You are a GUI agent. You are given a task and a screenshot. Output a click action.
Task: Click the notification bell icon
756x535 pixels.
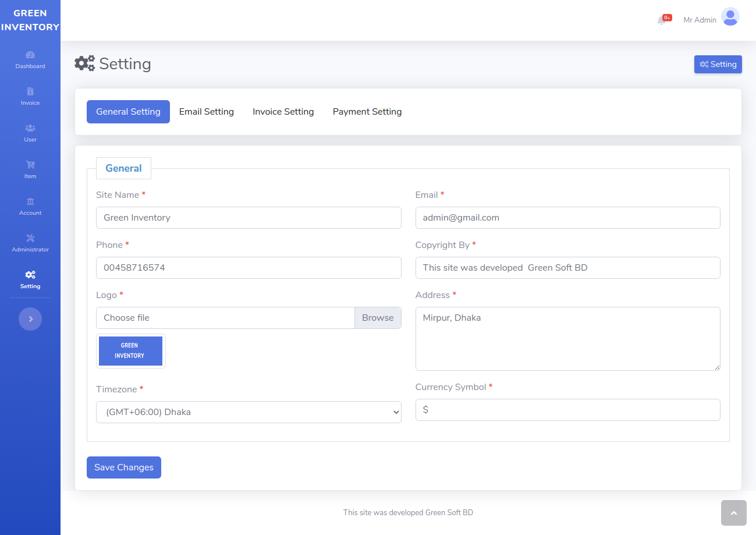(x=662, y=20)
